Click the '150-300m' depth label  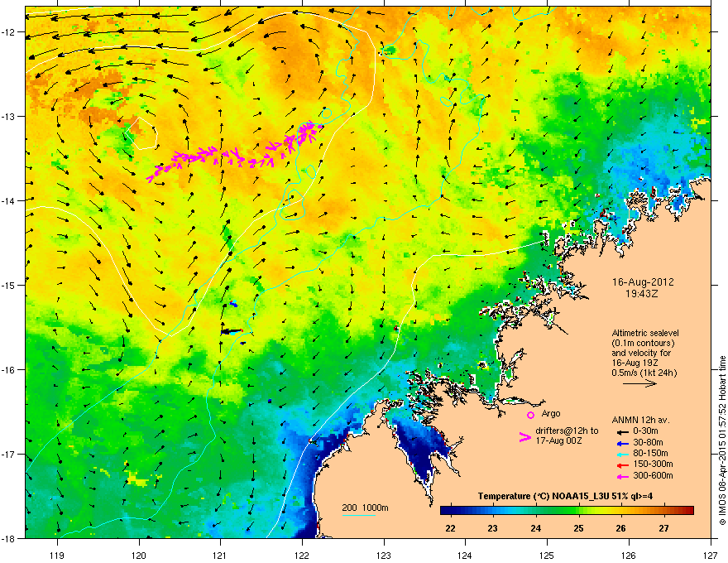653,464
